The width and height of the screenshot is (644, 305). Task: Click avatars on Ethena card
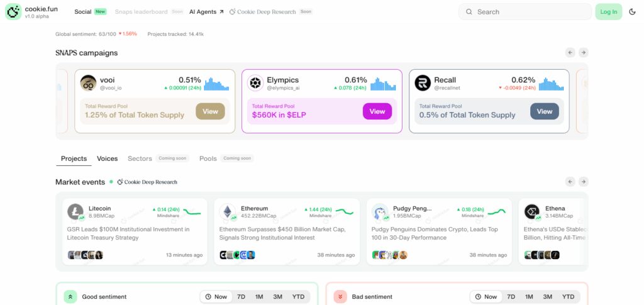pyautogui.click(x=541, y=255)
